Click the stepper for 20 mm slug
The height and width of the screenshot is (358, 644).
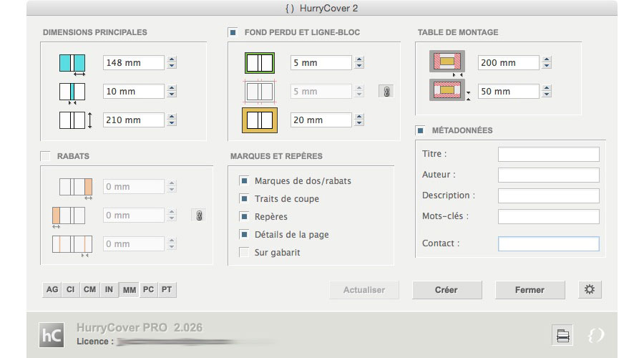coord(359,120)
